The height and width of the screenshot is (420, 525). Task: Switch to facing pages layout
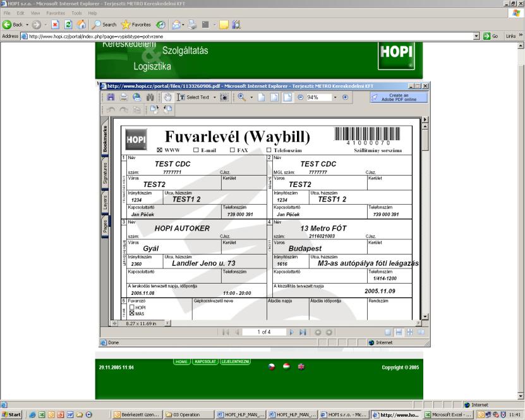(421, 332)
